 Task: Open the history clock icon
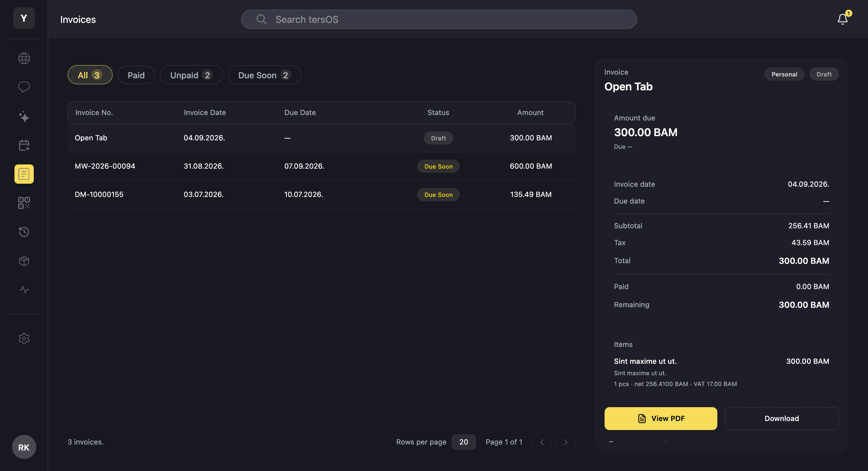tap(24, 232)
